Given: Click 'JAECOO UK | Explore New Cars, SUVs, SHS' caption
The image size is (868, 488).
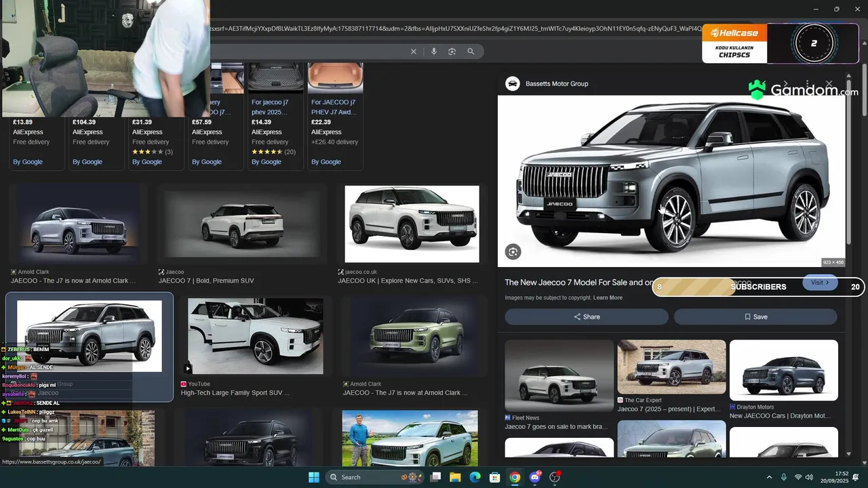Looking at the screenshot, I should click(408, 281).
